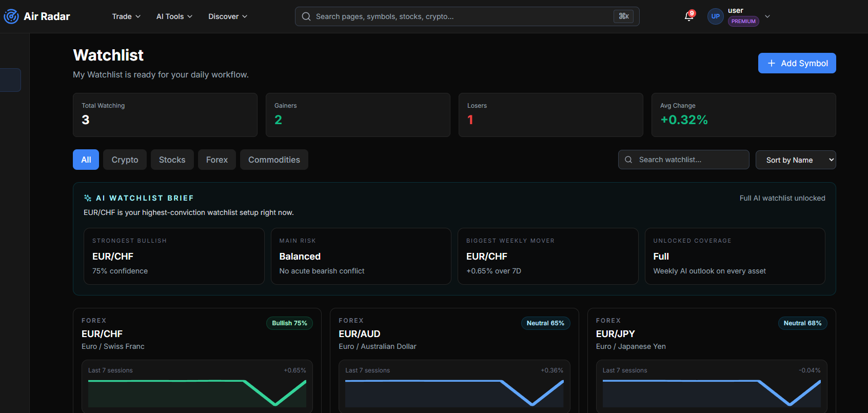Filter by the Commodities tab
This screenshot has height=413, width=868.
point(274,160)
